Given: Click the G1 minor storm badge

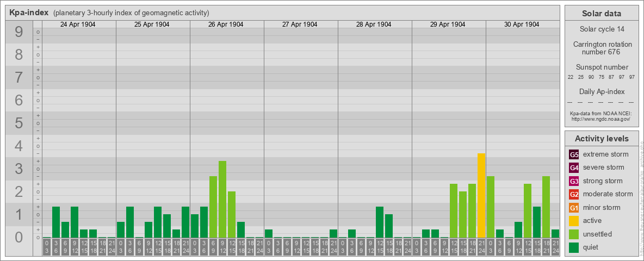Looking at the screenshot, I should [574, 208].
